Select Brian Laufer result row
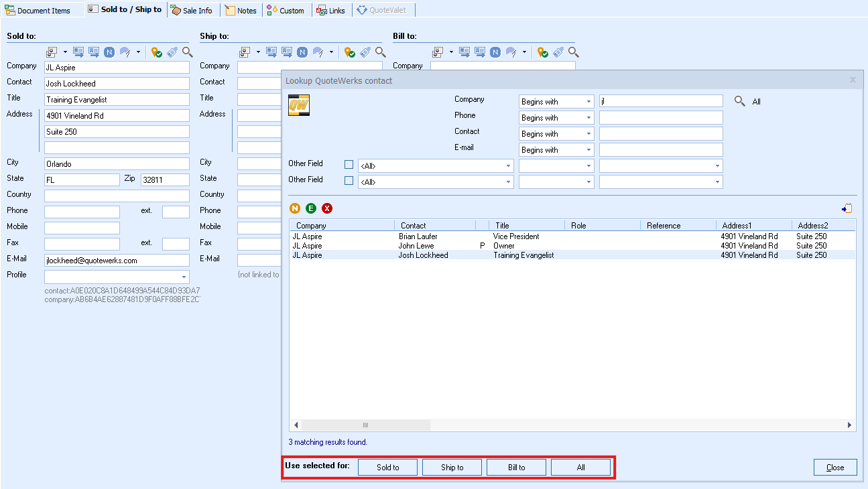This screenshot has height=489, width=868. coord(572,236)
